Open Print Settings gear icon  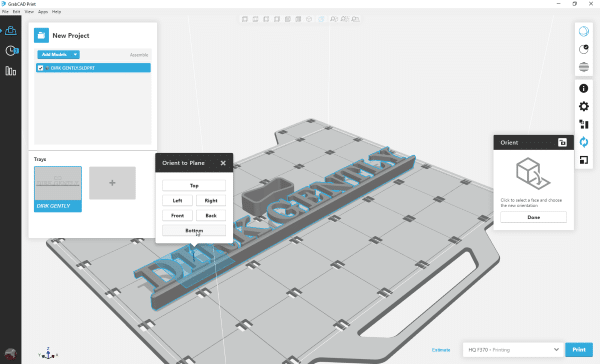[x=584, y=106]
